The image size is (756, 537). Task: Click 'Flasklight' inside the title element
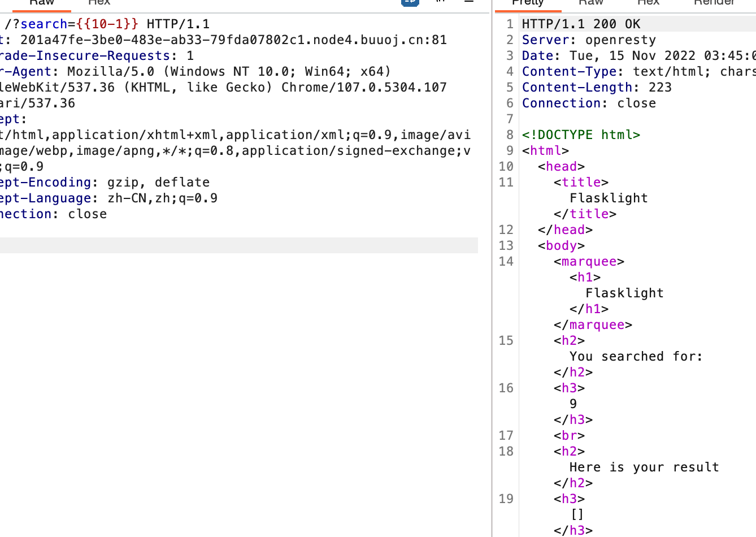609,198
